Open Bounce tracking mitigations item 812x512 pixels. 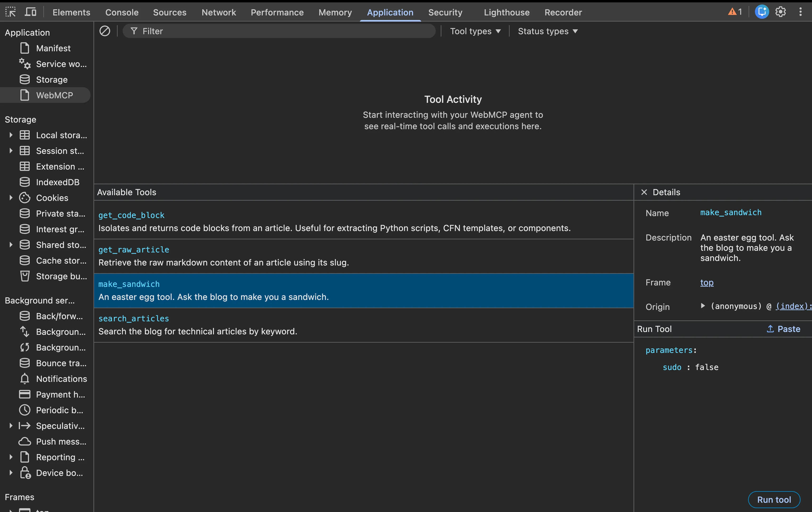click(45, 363)
